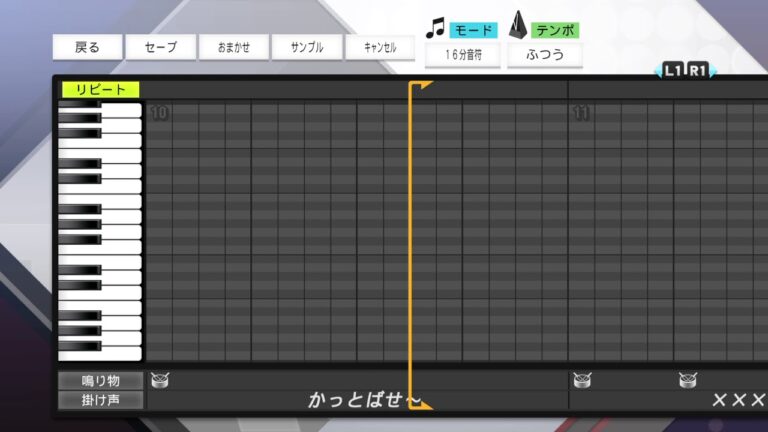Viewport: 768px width, 432px height.
Task: Click the ××× chant entry in measure 11
Action: [x=738, y=401]
